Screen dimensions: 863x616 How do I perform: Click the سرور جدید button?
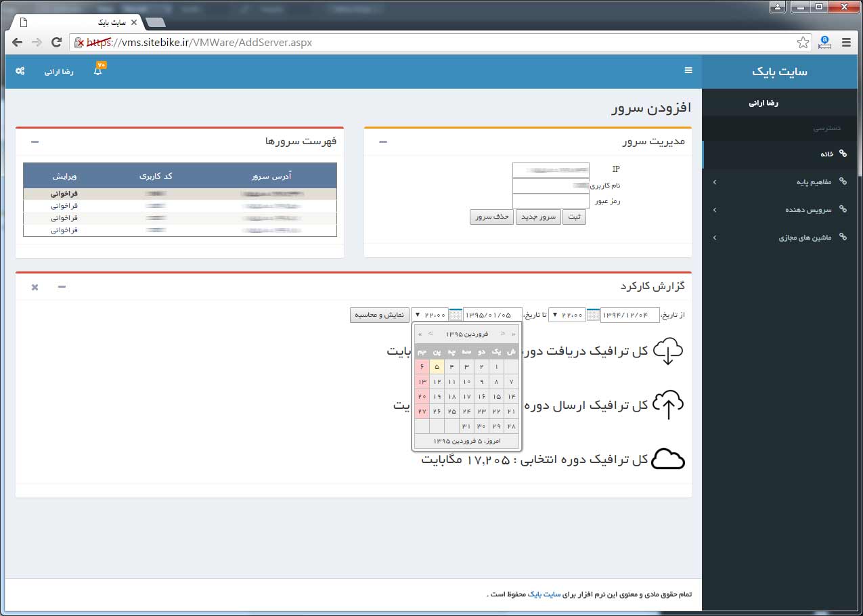[538, 217]
